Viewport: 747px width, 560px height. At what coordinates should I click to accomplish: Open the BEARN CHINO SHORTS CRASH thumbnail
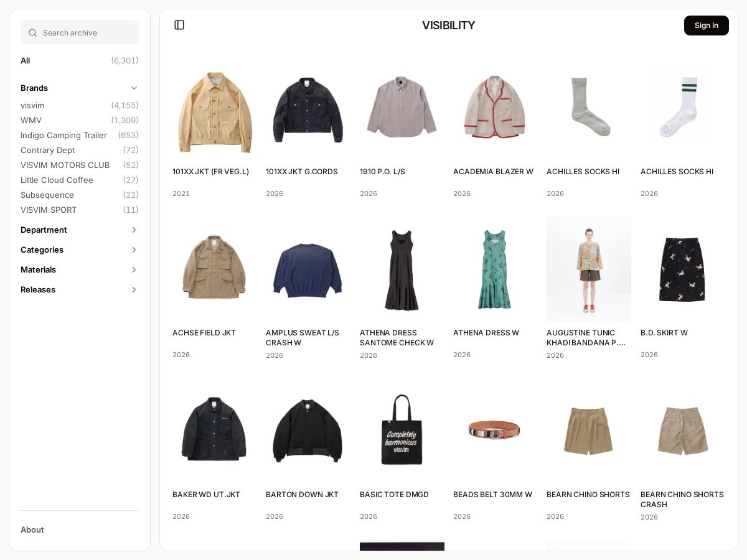pos(683,431)
